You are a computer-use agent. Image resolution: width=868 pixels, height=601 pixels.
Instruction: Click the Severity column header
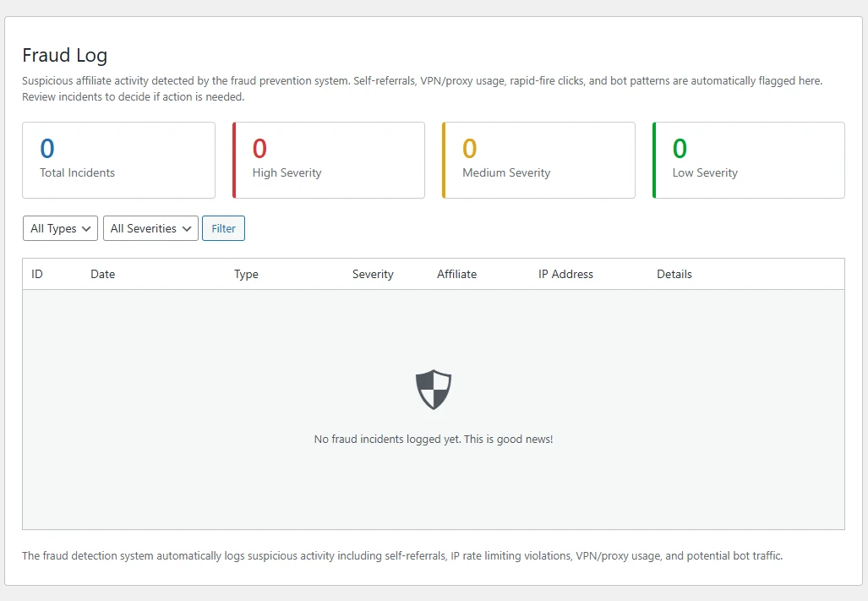[x=373, y=274]
